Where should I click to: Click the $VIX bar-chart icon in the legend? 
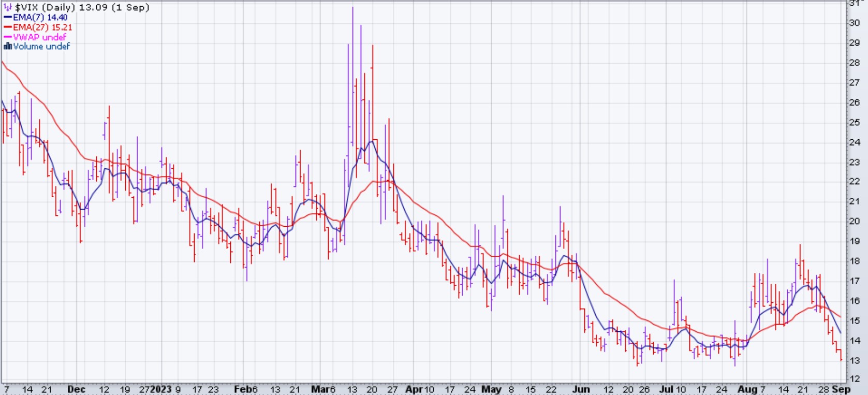(x=8, y=8)
